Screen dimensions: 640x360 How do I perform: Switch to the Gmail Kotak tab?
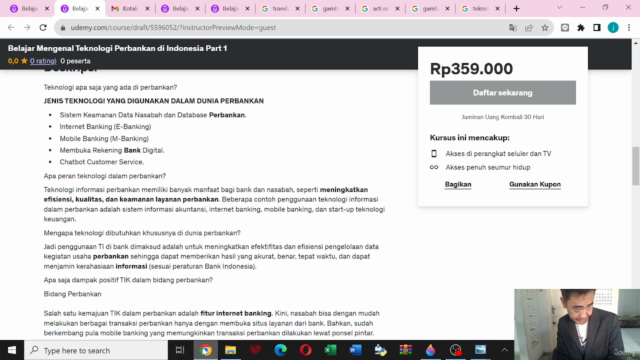130,9
